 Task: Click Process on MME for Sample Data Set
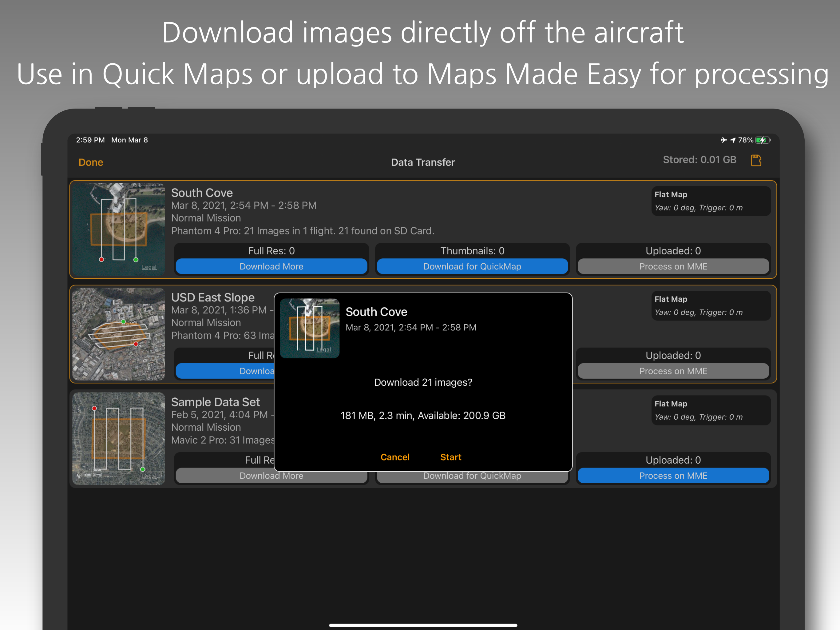673,476
